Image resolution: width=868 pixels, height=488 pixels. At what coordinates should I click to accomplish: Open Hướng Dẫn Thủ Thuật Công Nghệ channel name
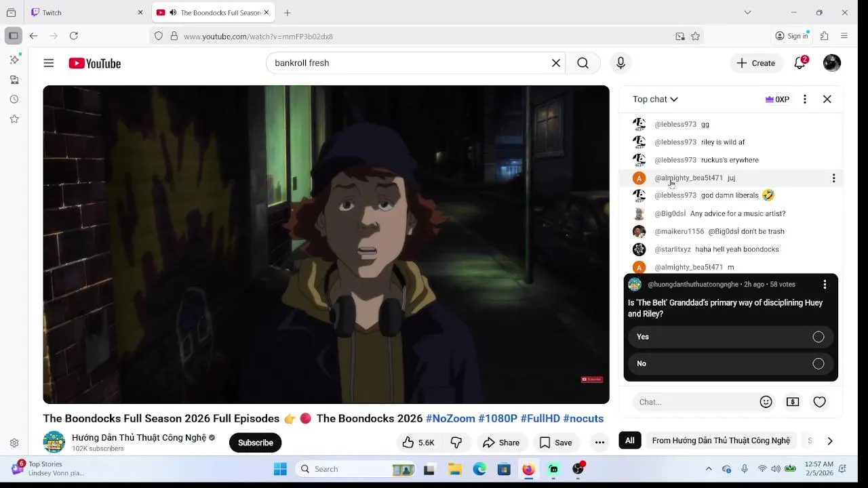[139, 437]
